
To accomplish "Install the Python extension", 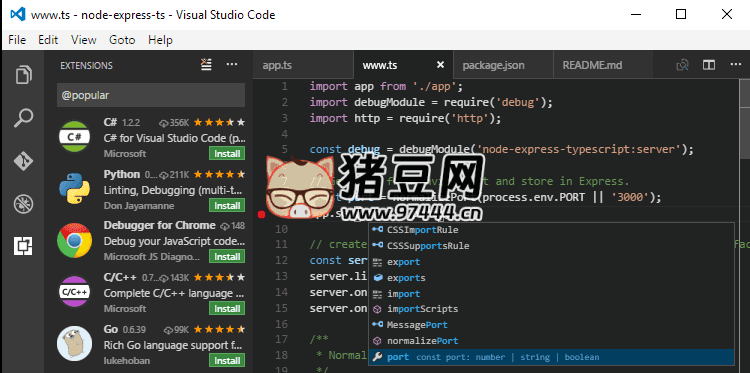I will point(227,206).
